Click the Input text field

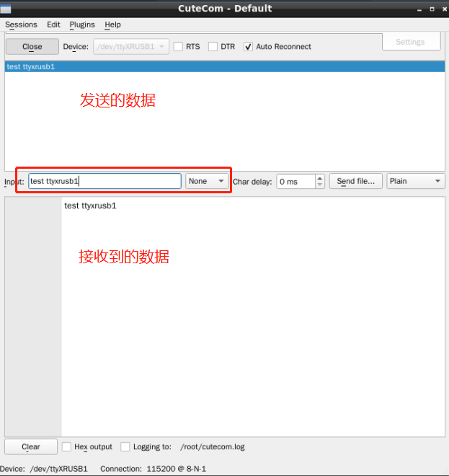pos(105,181)
